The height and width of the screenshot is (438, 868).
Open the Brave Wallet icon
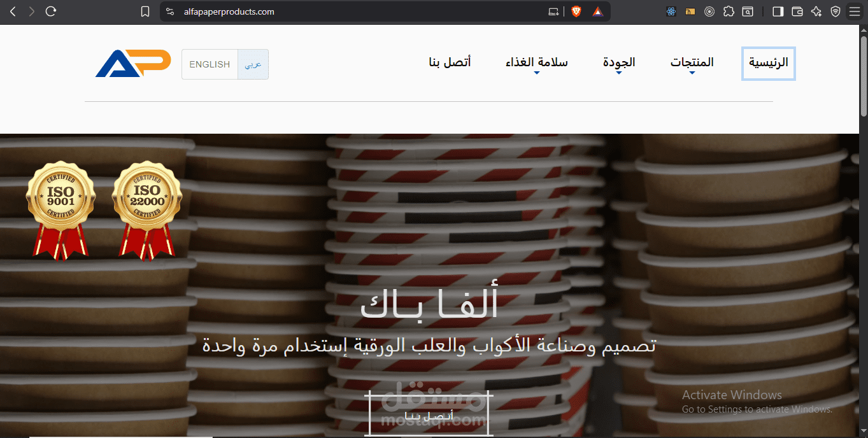click(797, 11)
